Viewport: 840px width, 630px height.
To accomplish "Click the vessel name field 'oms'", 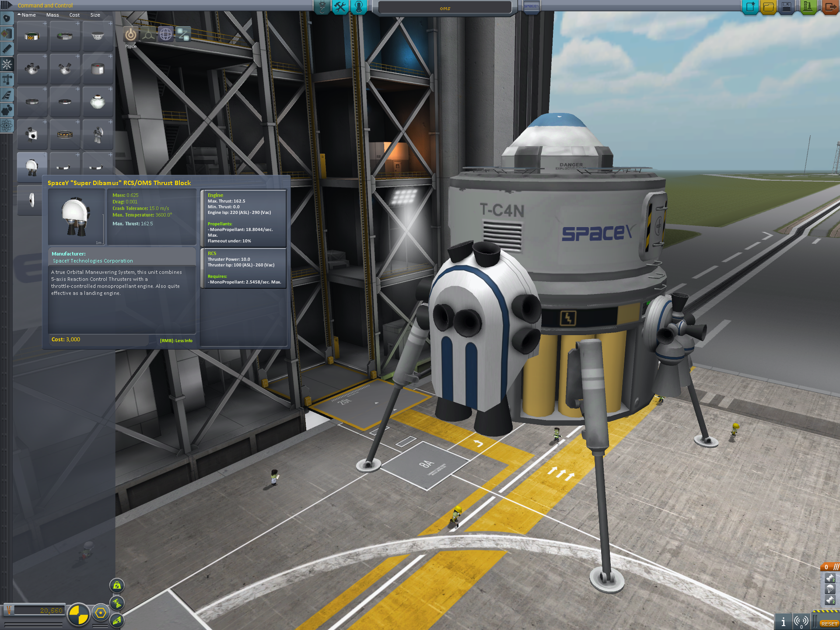I will [x=445, y=8].
